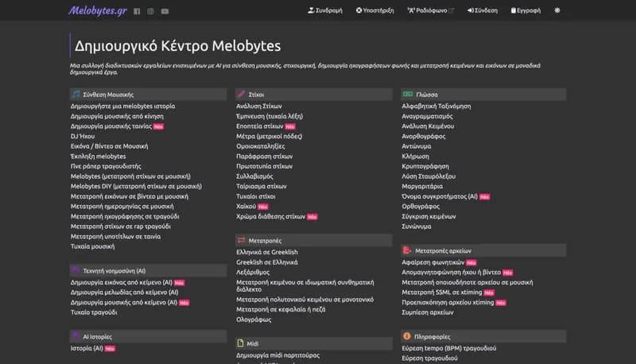Select Melobytes DIY (μετατροπή στίχων σε μουσική)
The height and width of the screenshot is (364, 636).
pos(136,187)
